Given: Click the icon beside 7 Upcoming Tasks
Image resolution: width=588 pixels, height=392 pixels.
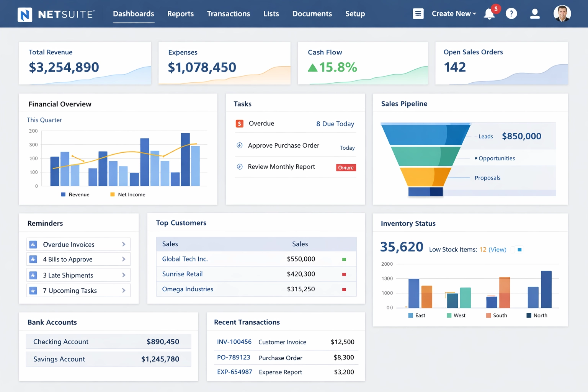Looking at the screenshot, I should [33, 290].
